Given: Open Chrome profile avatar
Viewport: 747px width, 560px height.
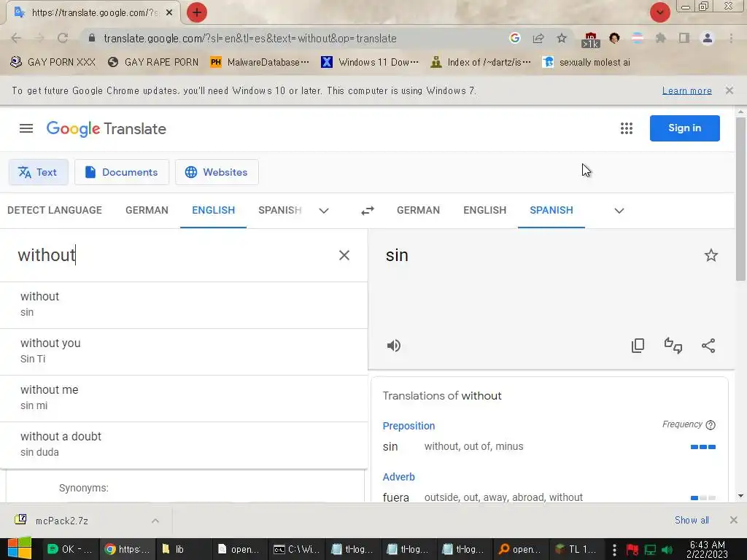Looking at the screenshot, I should [x=708, y=38].
